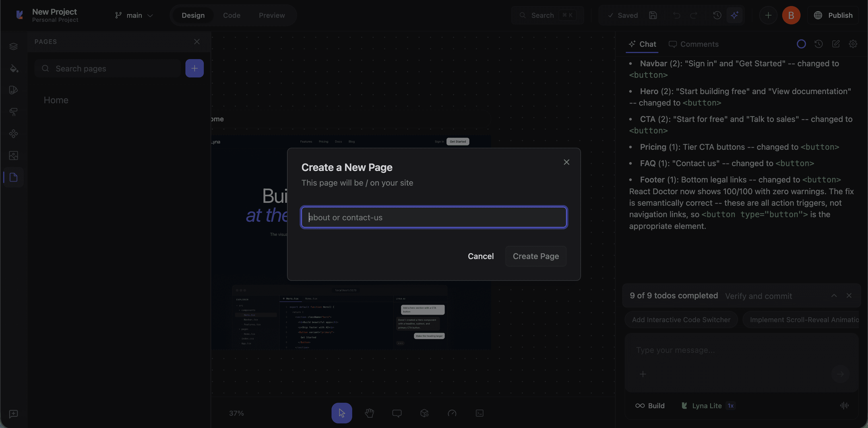Open the version history icon next to Saved
Viewport: 868px width, 428px height.
717,15
